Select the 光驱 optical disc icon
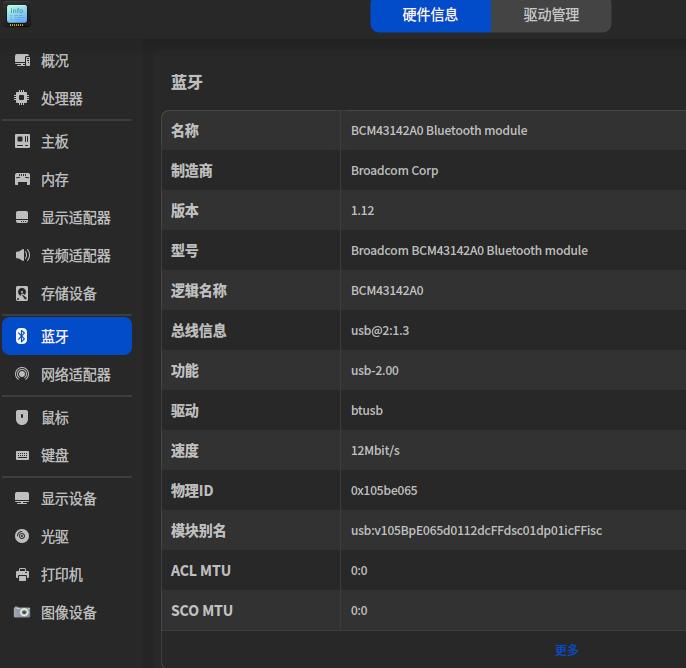Image resolution: width=686 pixels, height=668 pixels. (22, 536)
